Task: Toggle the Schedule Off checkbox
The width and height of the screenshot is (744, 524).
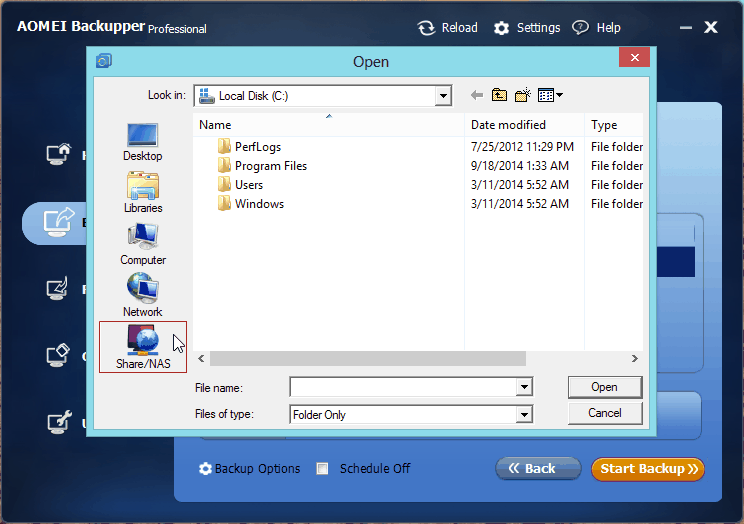Action: [322, 469]
